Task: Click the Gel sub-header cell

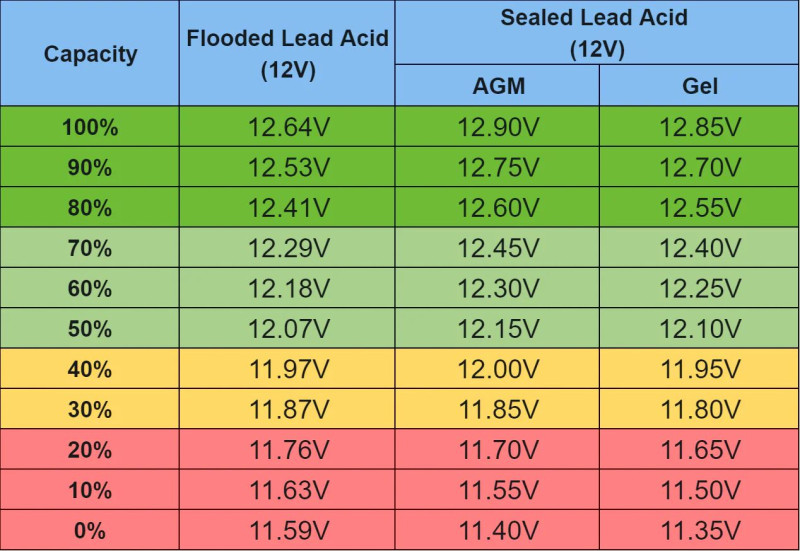Action: (700, 86)
